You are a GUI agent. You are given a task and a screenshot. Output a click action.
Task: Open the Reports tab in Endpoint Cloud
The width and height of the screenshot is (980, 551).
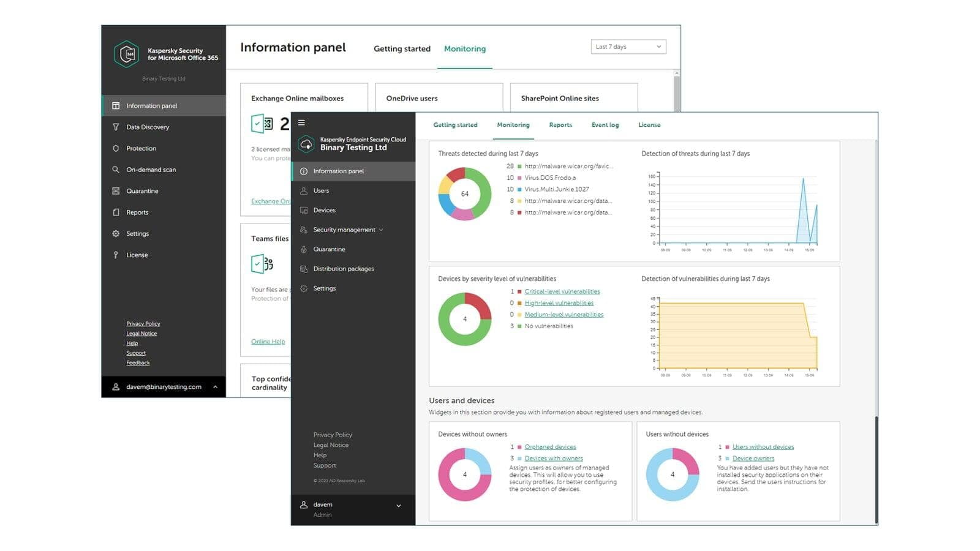(x=560, y=125)
